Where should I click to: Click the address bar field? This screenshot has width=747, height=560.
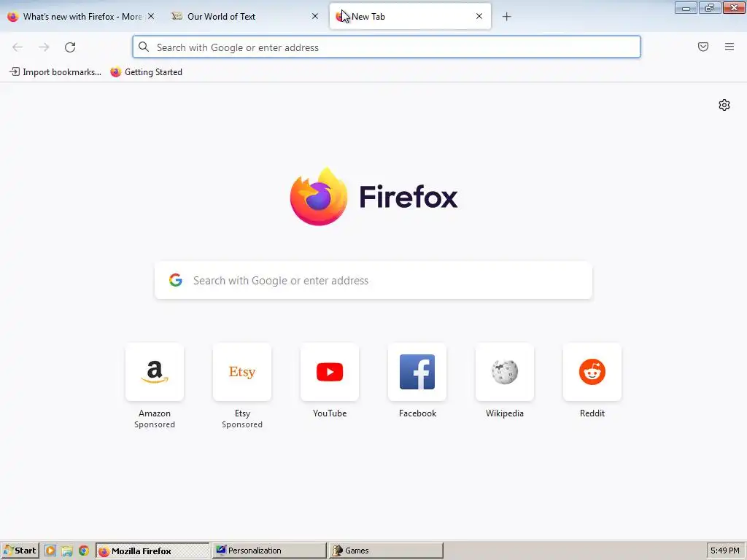[387, 47]
